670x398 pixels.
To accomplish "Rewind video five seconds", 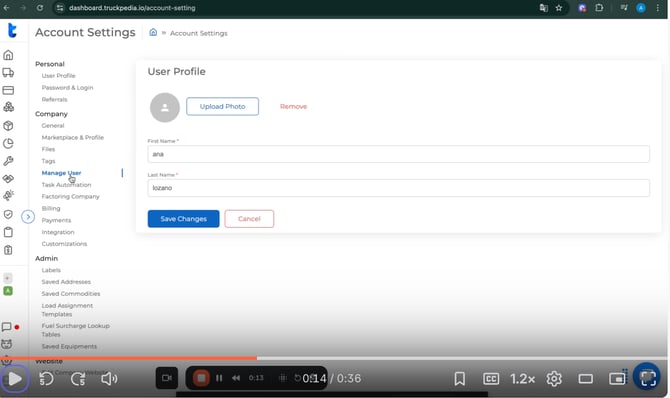I will point(46,379).
